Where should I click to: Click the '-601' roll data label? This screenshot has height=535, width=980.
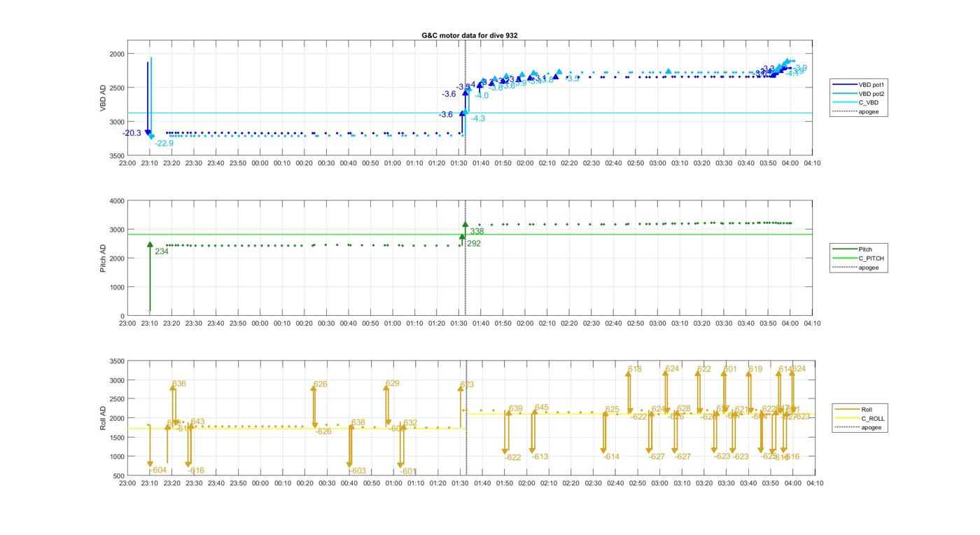tap(409, 472)
